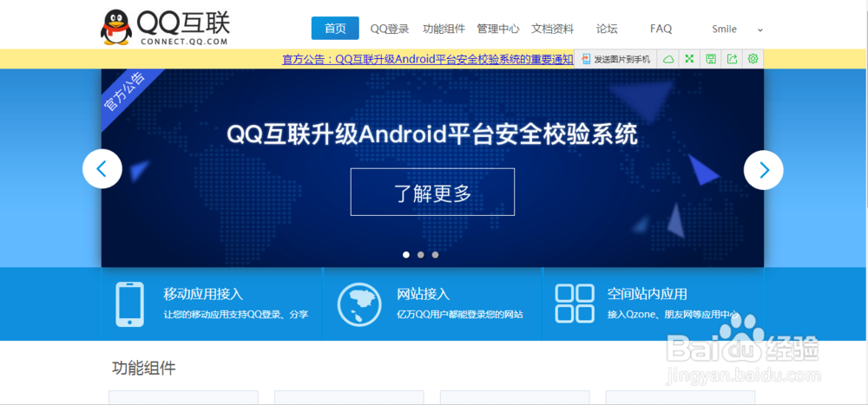Image resolution: width=868 pixels, height=405 pixels.
Task: Open the 官方公告 announcement link
Action: point(428,59)
